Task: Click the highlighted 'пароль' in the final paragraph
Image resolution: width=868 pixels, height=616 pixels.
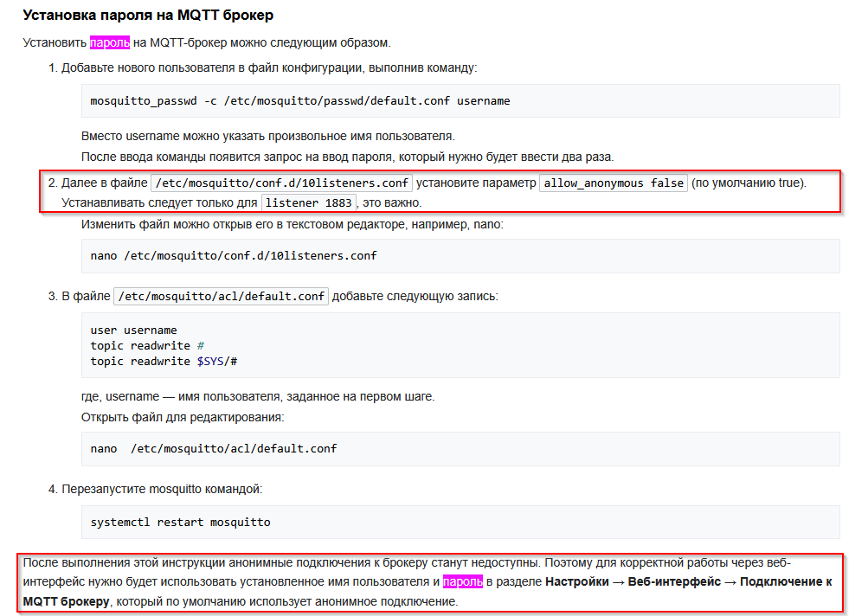Action: tap(463, 581)
